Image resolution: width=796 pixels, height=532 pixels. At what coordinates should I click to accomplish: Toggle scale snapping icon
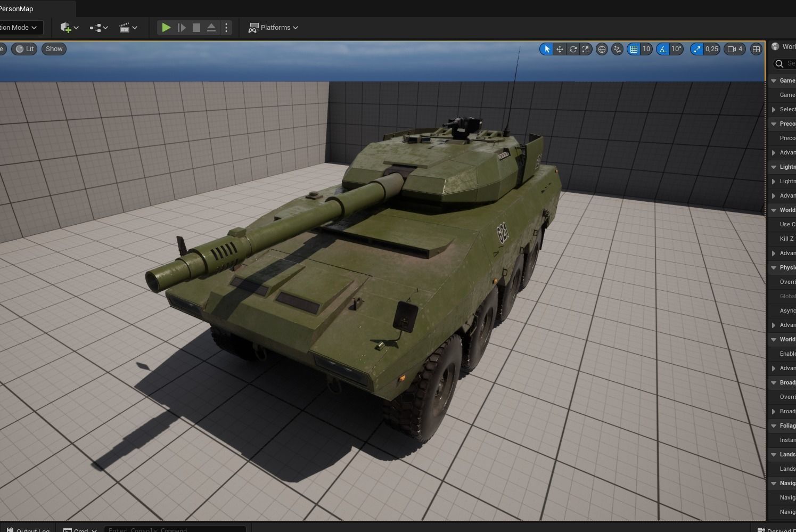click(x=696, y=49)
